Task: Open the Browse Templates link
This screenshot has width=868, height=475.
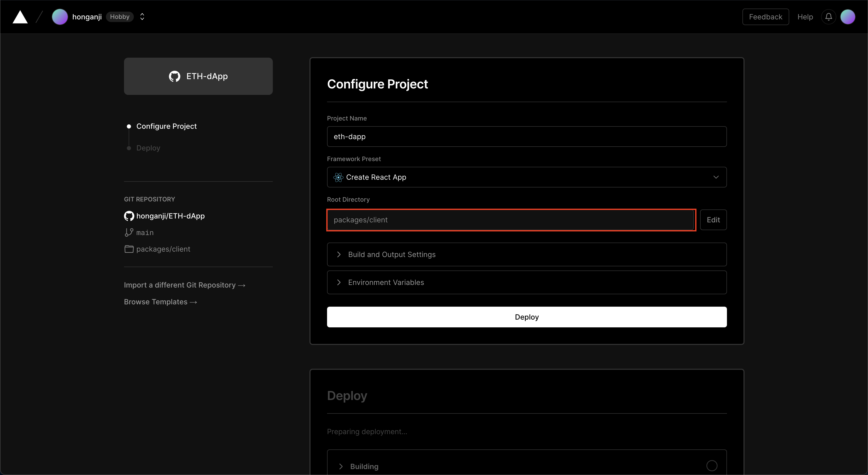Action: click(160, 302)
